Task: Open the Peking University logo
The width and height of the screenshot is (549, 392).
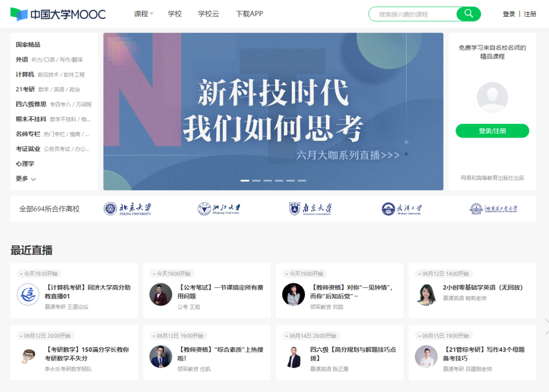Action: pyautogui.click(x=128, y=209)
